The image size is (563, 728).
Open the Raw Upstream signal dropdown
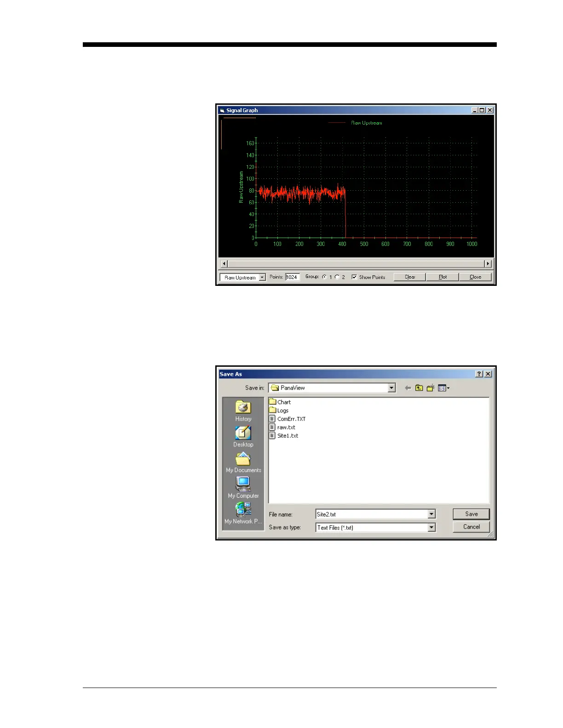[262, 277]
